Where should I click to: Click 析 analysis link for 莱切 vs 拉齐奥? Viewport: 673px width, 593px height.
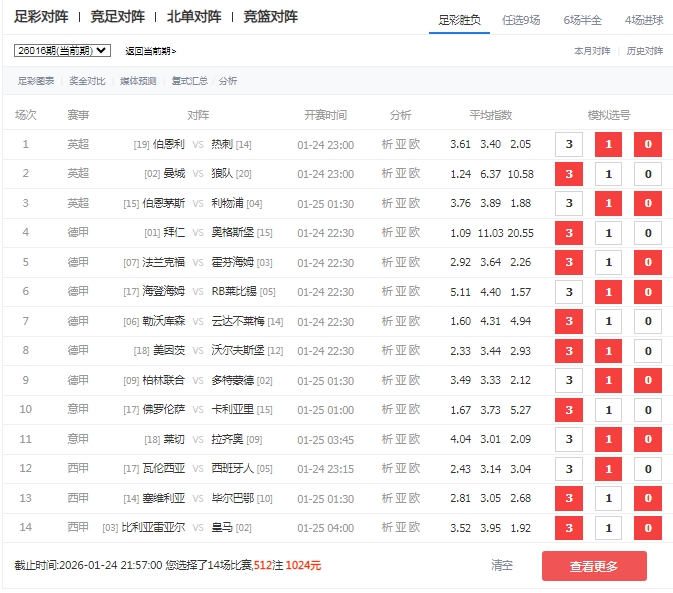388,440
